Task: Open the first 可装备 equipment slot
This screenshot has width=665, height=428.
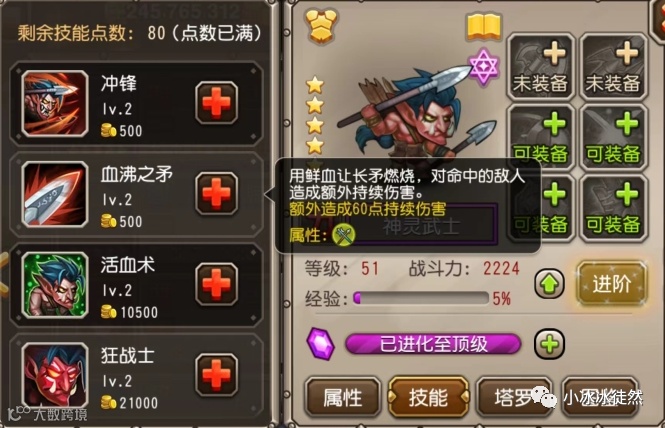Action: pyautogui.click(x=540, y=138)
